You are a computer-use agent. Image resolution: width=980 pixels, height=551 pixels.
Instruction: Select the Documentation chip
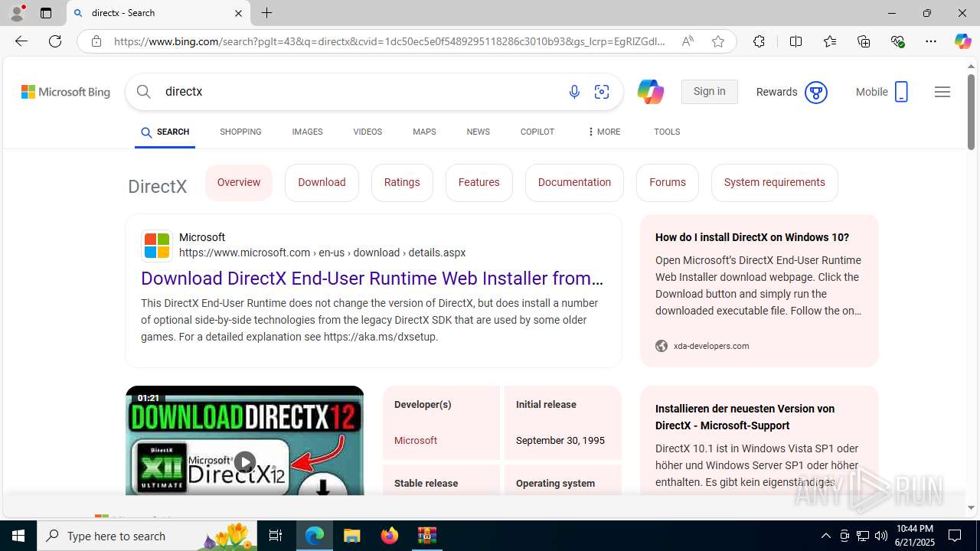(574, 182)
